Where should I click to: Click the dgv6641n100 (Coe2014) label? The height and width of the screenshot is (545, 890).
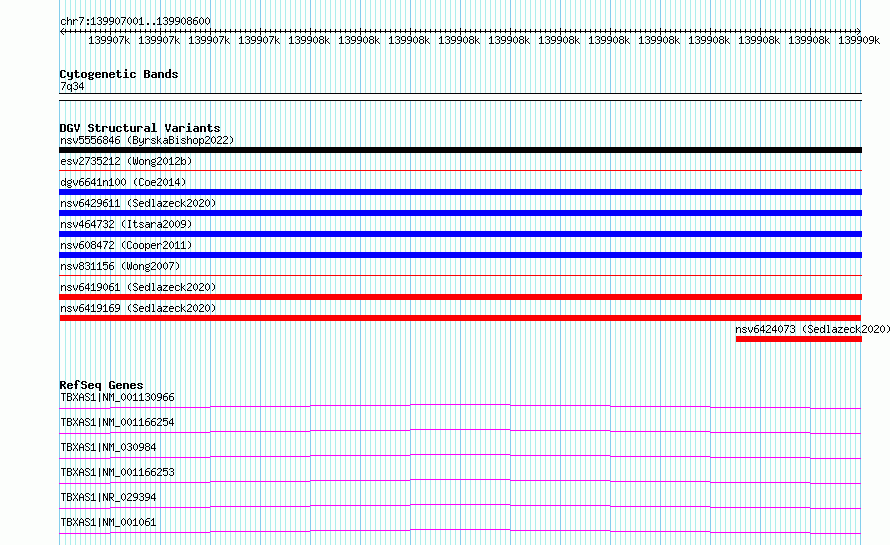[x=123, y=182]
